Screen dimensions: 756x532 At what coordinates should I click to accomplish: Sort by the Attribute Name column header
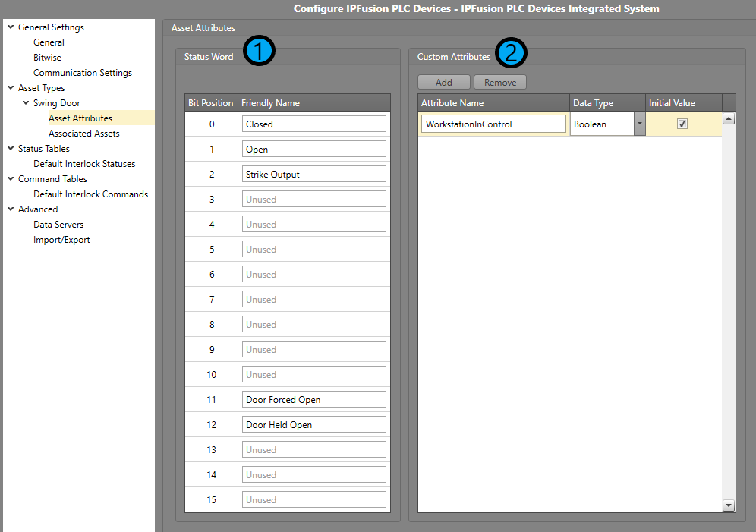pyautogui.click(x=493, y=103)
